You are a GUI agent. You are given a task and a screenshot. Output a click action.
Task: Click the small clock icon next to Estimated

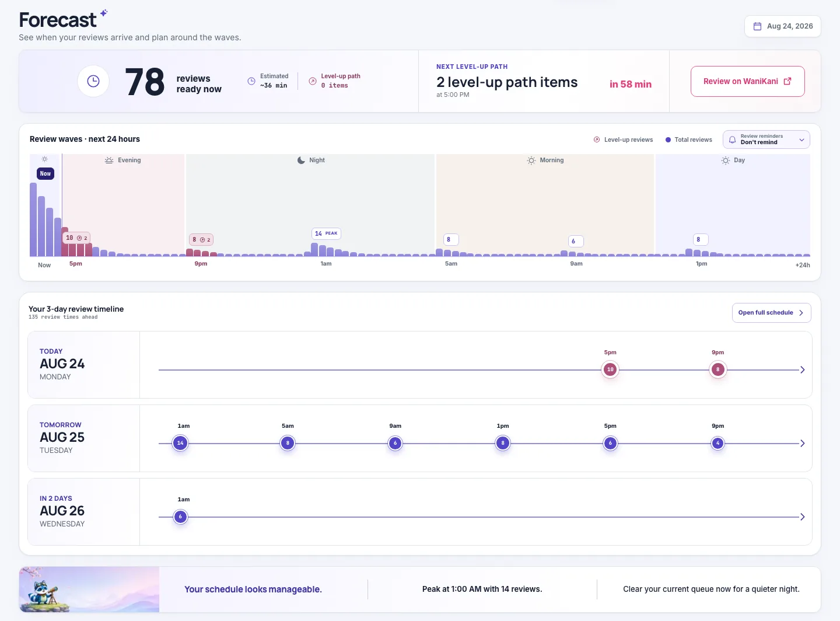[x=251, y=81]
